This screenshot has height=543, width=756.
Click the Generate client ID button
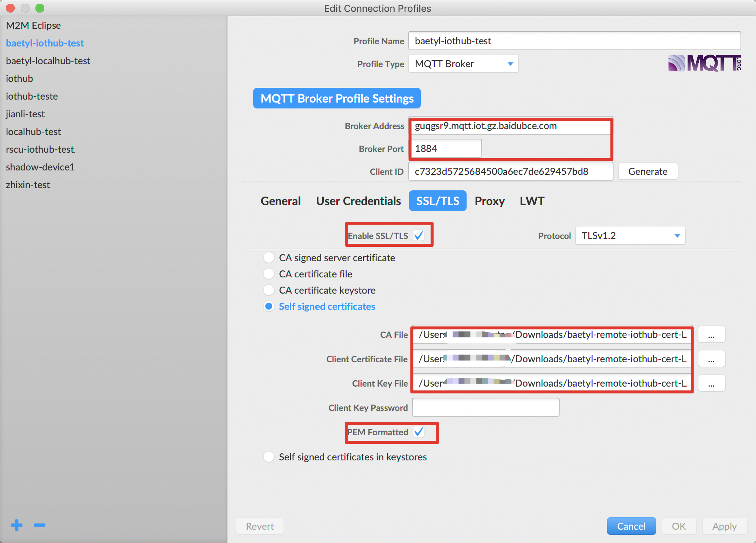tap(648, 172)
